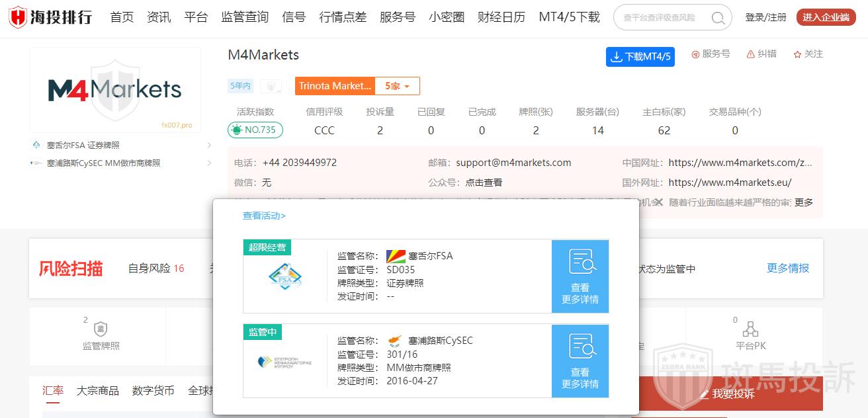This screenshot has height=418, width=868.
Task: Click the 关注 star icon
Action: click(x=797, y=54)
